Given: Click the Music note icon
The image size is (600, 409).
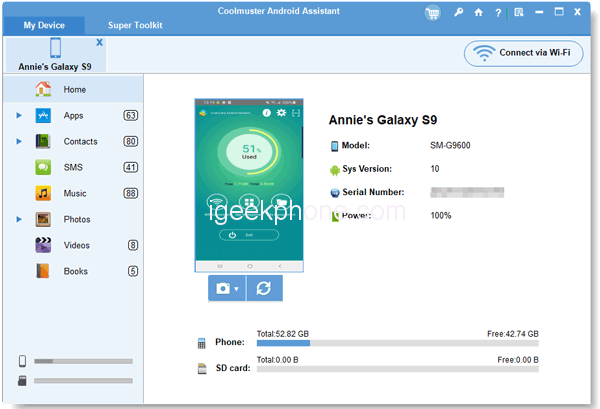Looking at the screenshot, I should (x=43, y=194).
